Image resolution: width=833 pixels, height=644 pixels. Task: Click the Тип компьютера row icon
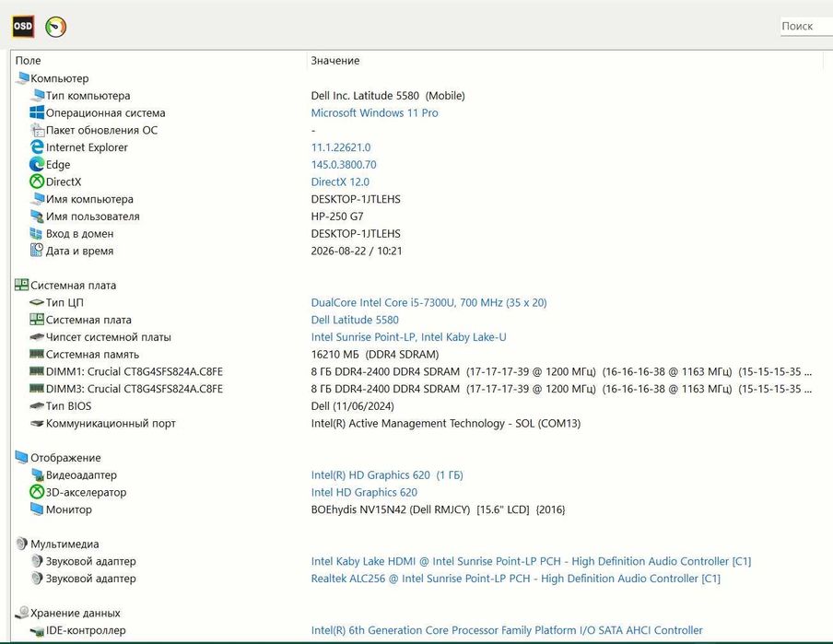(x=37, y=96)
